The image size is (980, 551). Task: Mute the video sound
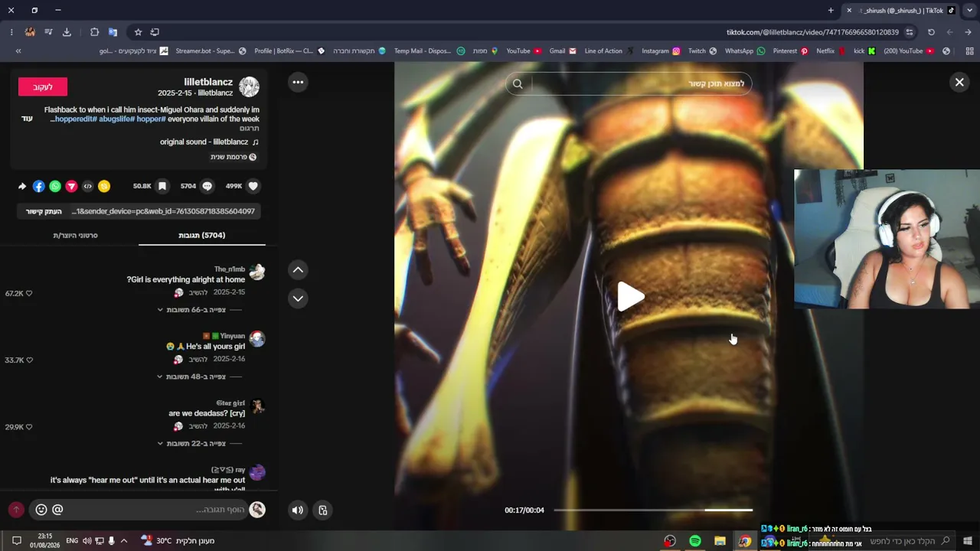pos(298,510)
